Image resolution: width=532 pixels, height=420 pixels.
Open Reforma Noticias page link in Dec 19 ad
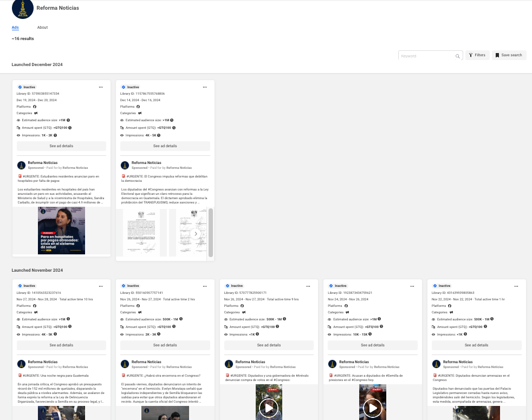[x=43, y=163]
